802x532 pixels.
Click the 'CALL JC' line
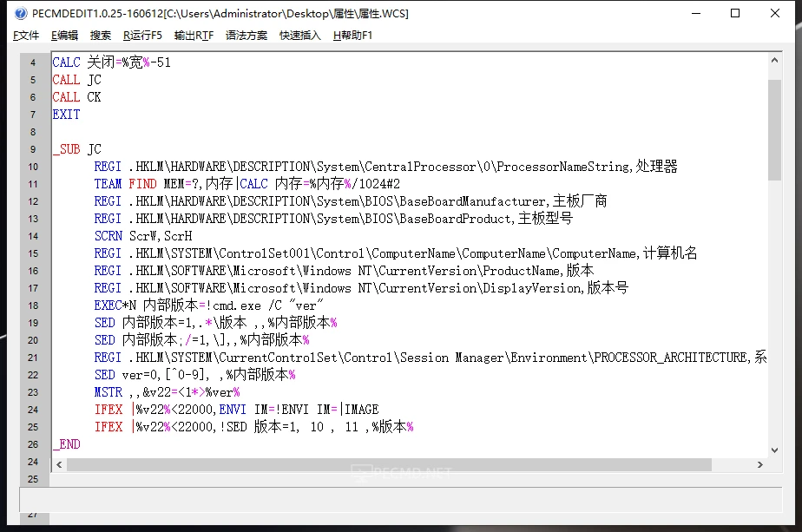click(x=76, y=80)
